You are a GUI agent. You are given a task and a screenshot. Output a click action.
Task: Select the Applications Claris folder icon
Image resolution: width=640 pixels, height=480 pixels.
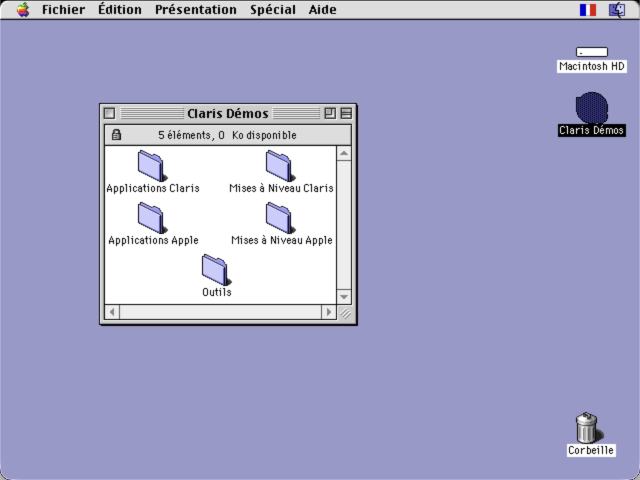[152, 166]
